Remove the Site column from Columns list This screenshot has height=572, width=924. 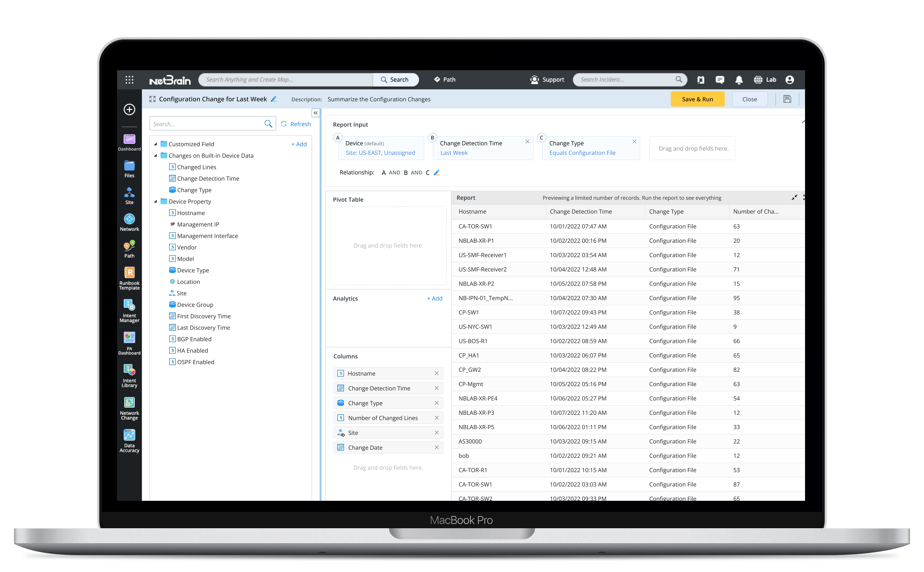click(437, 432)
